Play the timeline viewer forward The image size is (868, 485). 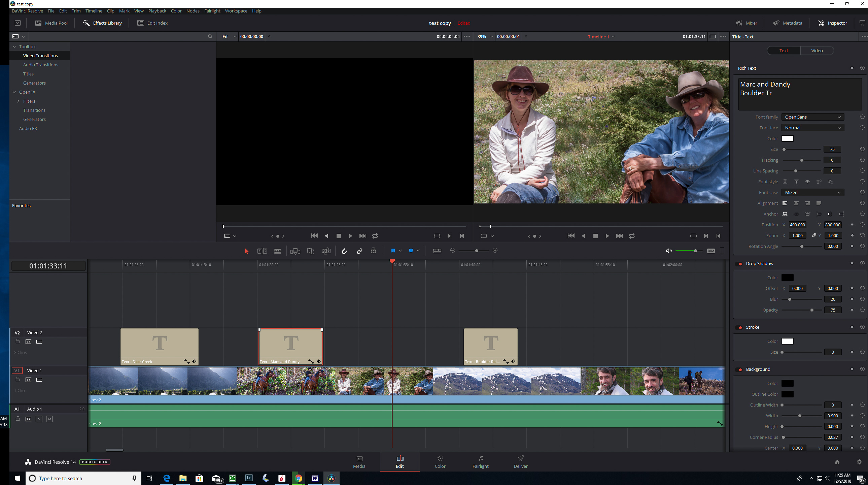tap(607, 236)
